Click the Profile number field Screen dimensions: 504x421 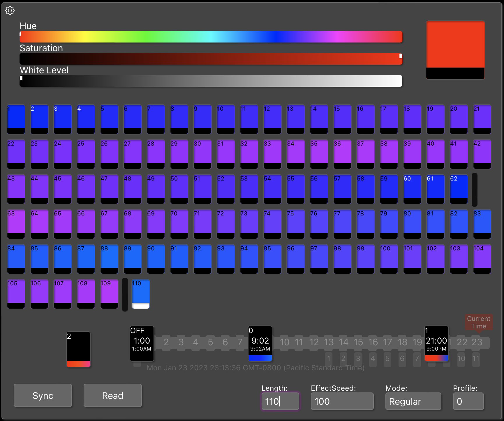click(468, 401)
